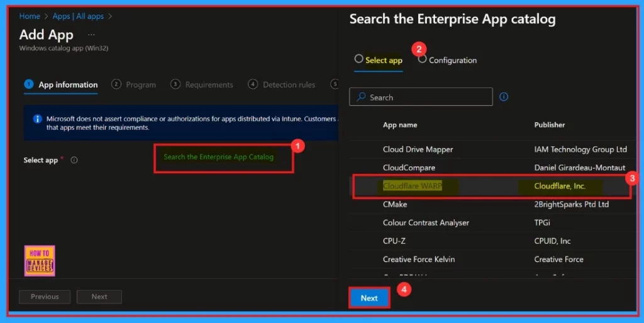Click the Previous button

[45, 297]
